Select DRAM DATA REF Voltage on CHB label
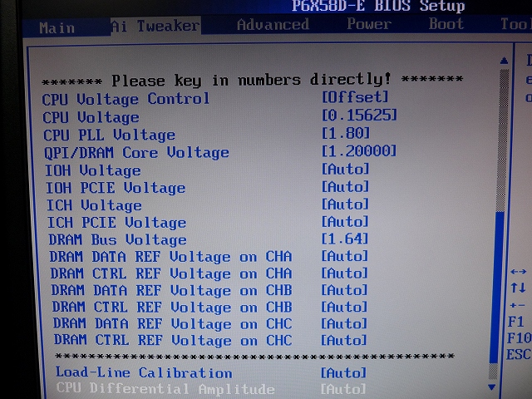This screenshot has width=532, height=399. click(x=172, y=291)
